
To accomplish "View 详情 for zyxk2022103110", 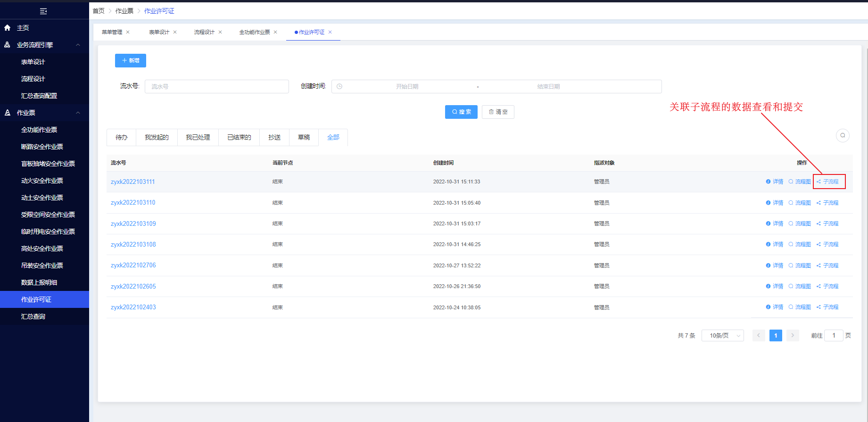I will tap(775, 203).
